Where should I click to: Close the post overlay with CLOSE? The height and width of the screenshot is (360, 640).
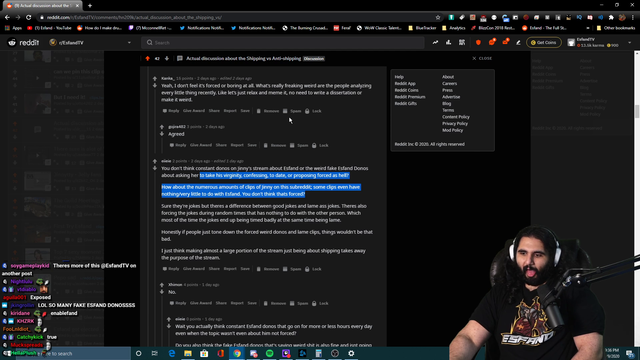coord(482,58)
